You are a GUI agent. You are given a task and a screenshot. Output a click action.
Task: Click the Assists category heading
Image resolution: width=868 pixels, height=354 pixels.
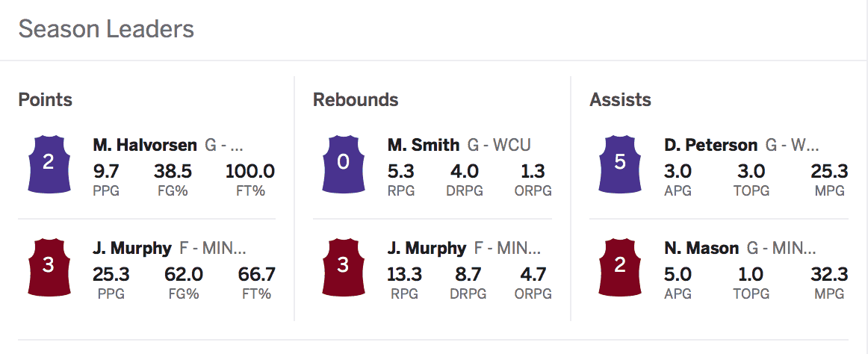coord(620,100)
